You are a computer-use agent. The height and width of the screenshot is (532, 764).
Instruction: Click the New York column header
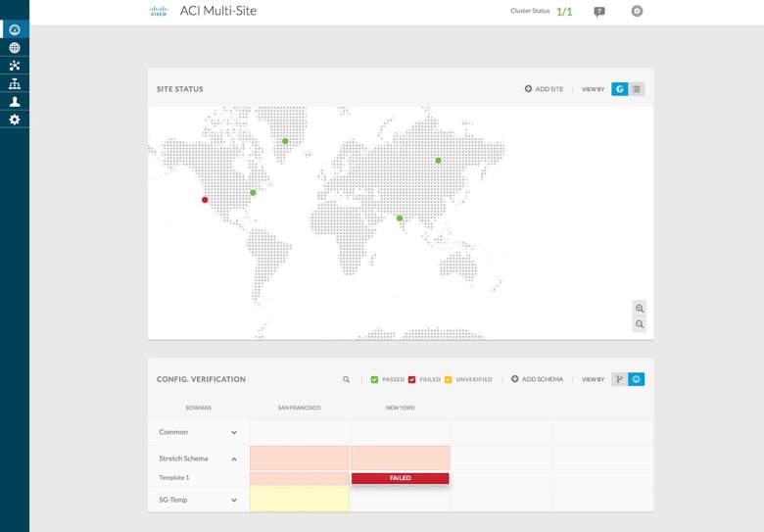click(400, 408)
